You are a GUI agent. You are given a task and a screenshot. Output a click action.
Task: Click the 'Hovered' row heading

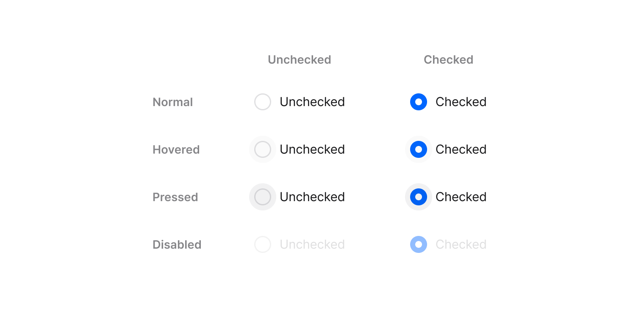(176, 150)
